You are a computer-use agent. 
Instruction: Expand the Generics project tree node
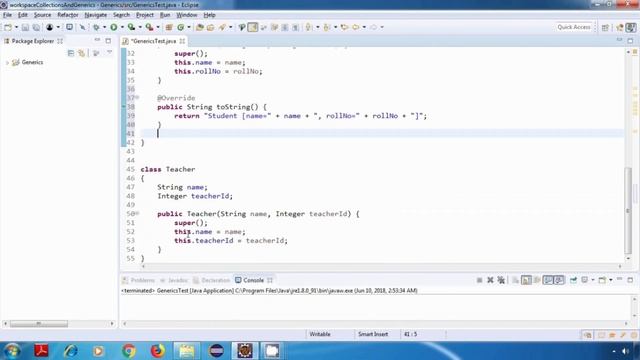pos(7,62)
